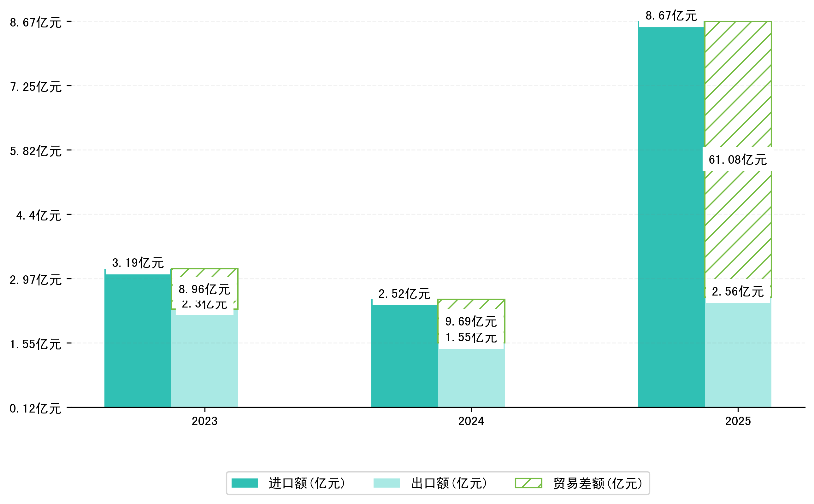This screenshot has height=504, width=814.
Task: Click the 贸易差额(亿元) legend label
Action: coord(598,483)
